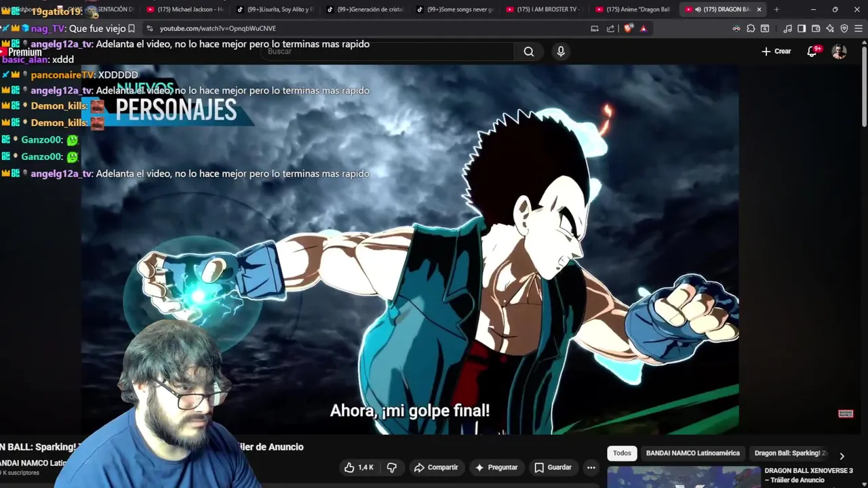The image size is (868, 488).
Task: Open the YouTube account avatar menu
Action: tap(839, 52)
